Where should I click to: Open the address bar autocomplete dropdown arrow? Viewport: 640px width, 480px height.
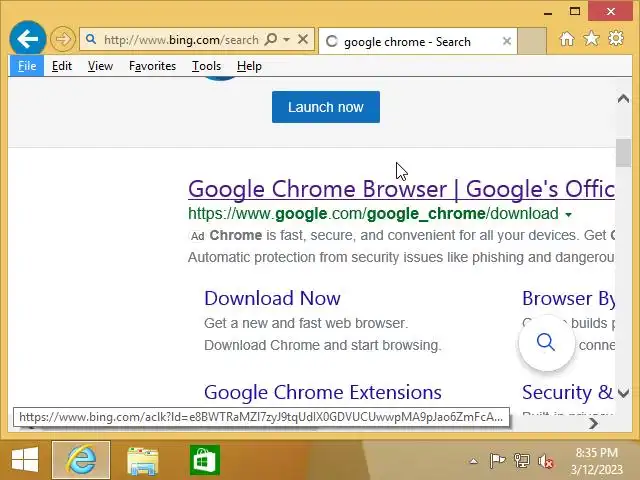coord(287,40)
